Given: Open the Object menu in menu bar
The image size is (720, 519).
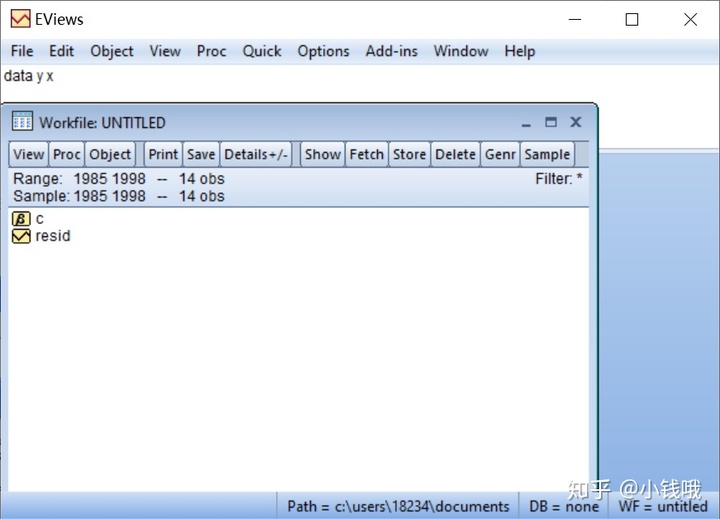Looking at the screenshot, I should [112, 51].
